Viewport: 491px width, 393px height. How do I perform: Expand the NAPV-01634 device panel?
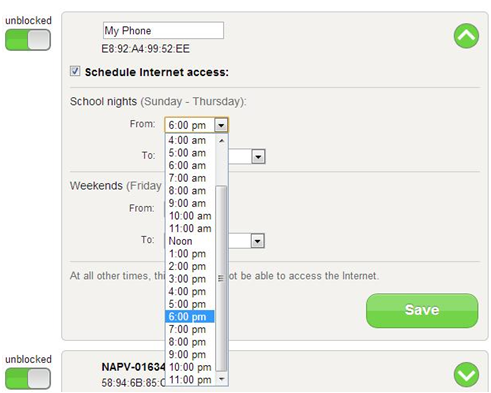point(466,375)
